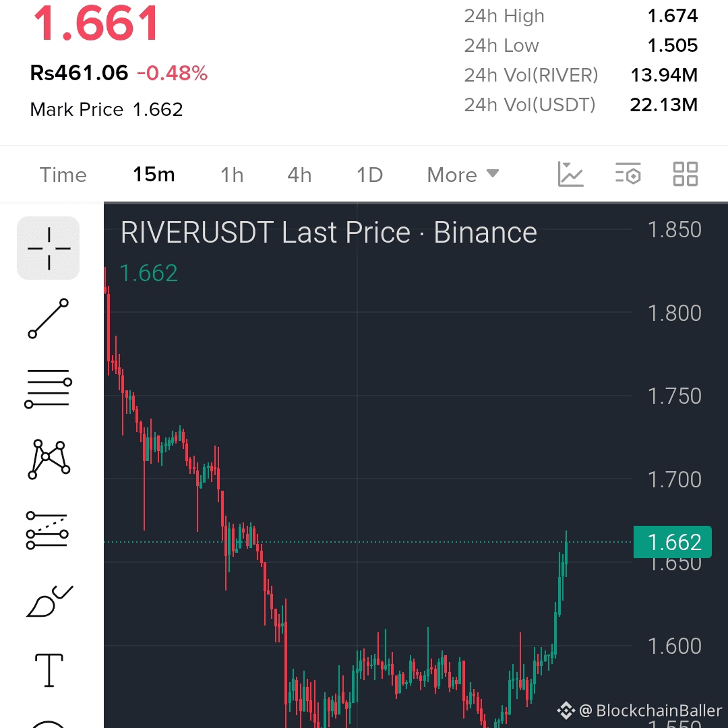Click the 24h Vol(RIVER) value 13.94M
Viewport: 728px width, 728px height.
664,75
